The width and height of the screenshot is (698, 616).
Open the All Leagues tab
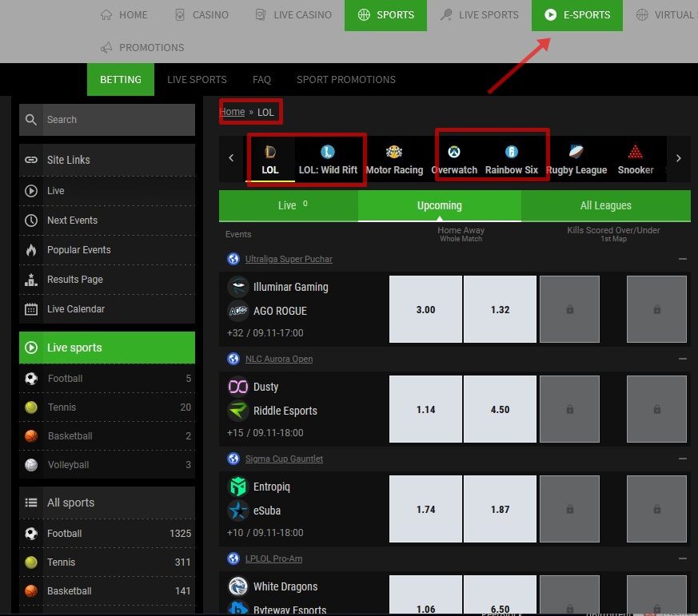click(x=606, y=206)
